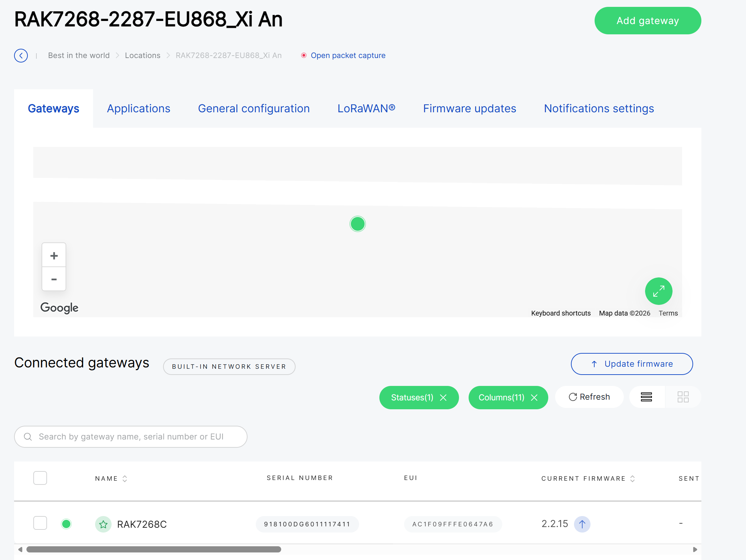Viewport: 746px width, 560px height.
Task: Click the firmware upgrade arrow beside 2.2.15
Action: point(582,524)
